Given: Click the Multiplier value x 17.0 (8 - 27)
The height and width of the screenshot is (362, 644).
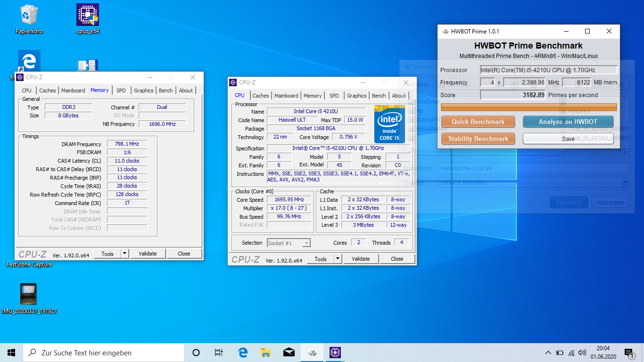Looking at the screenshot, I should [289, 208].
